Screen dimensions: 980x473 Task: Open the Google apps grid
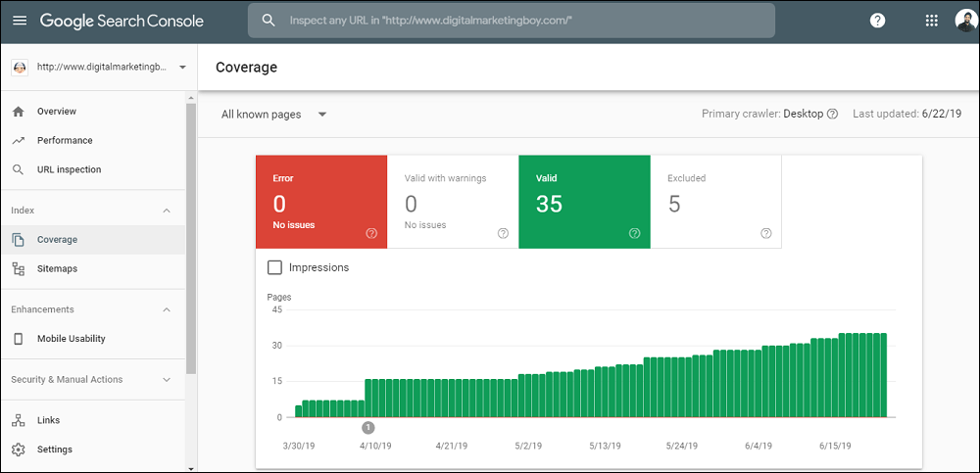point(931,21)
